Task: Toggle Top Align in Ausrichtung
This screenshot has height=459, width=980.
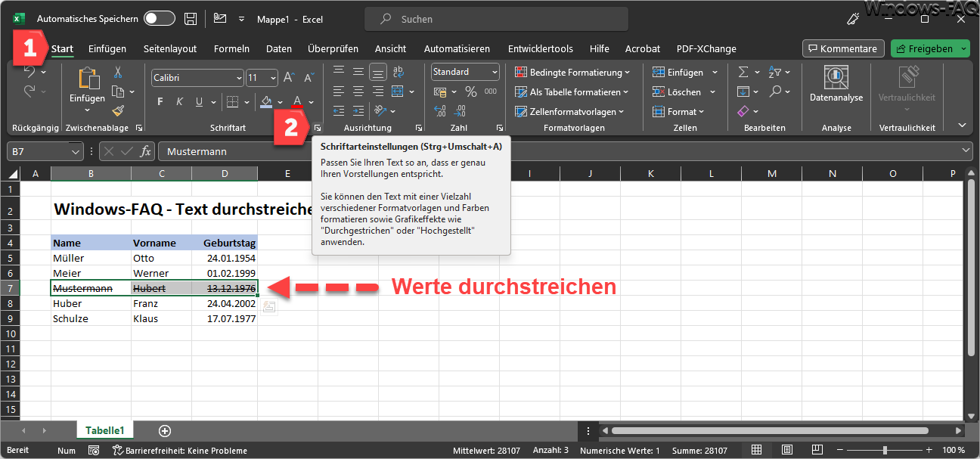Action: (x=339, y=72)
